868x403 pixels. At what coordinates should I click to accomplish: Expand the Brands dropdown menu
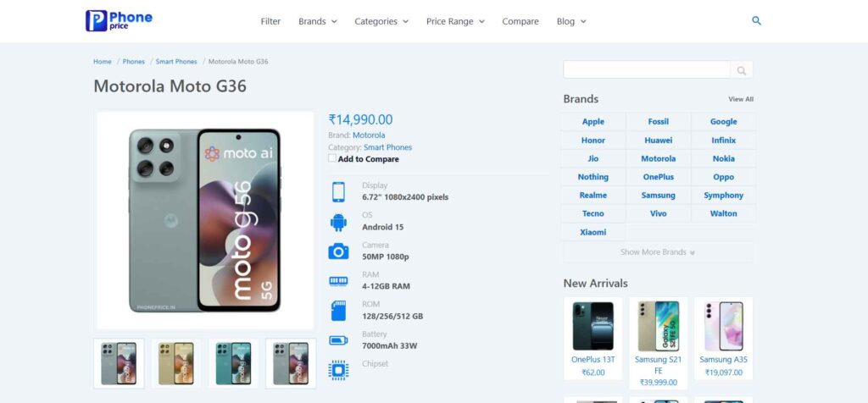[318, 21]
